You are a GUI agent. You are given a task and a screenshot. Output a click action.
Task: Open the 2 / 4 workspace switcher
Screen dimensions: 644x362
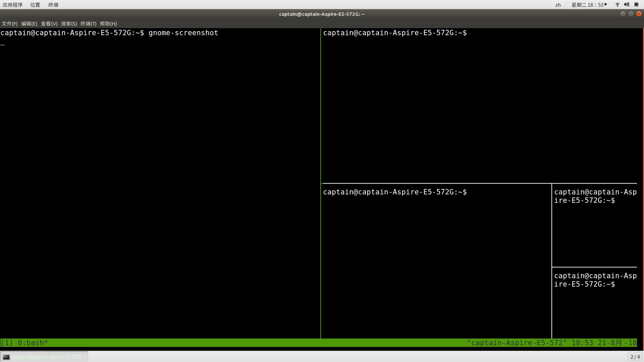pyautogui.click(x=635, y=357)
